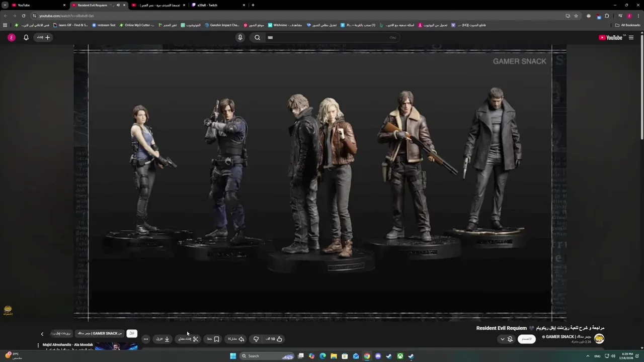The width and height of the screenshot is (644, 362).
Task: Reload the current page
Action: [23, 16]
